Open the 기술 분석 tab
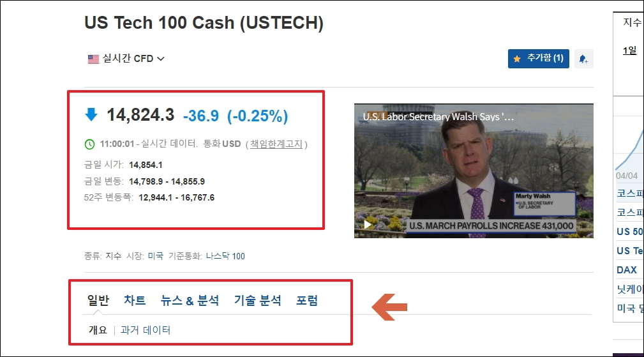The width and height of the screenshot is (644, 357). [x=257, y=300]
